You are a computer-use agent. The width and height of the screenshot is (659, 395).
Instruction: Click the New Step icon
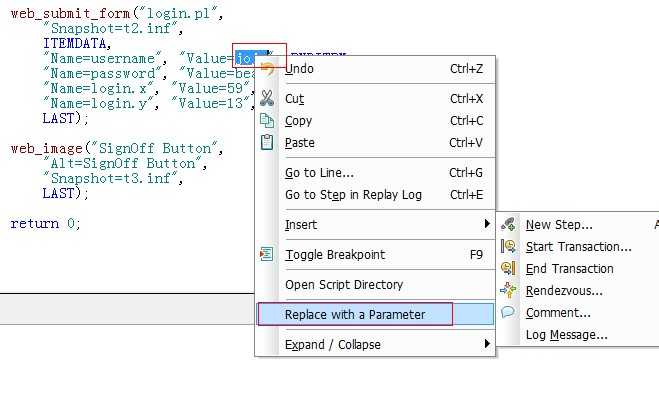pyautogui.click(x=508, y=224)
